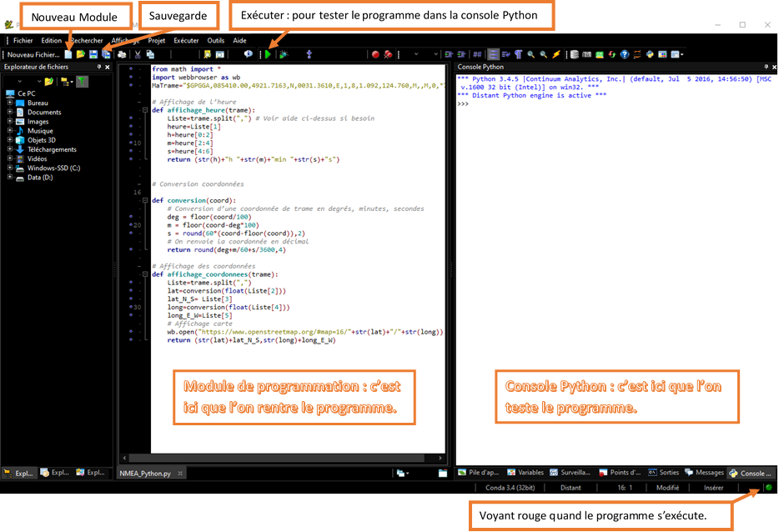
Task: Save the file with the floppy disk icon
Action: (x=93, y=54)
